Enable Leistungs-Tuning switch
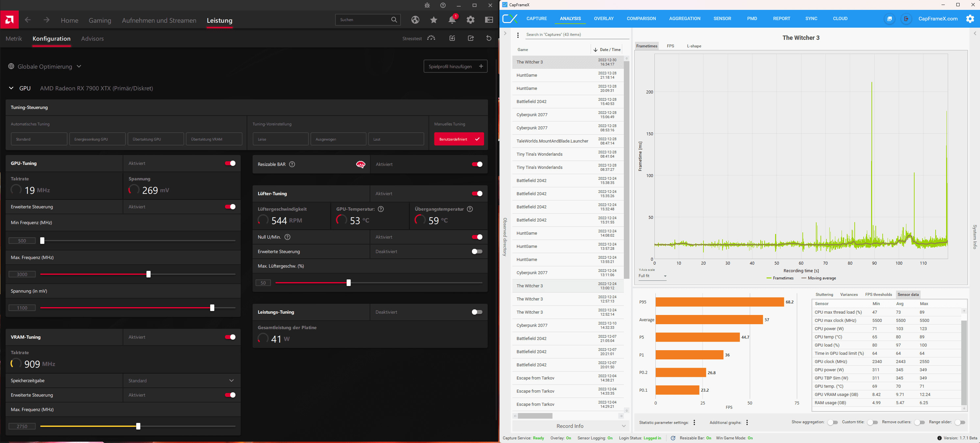980x443 pixels. tap(477, 312)
